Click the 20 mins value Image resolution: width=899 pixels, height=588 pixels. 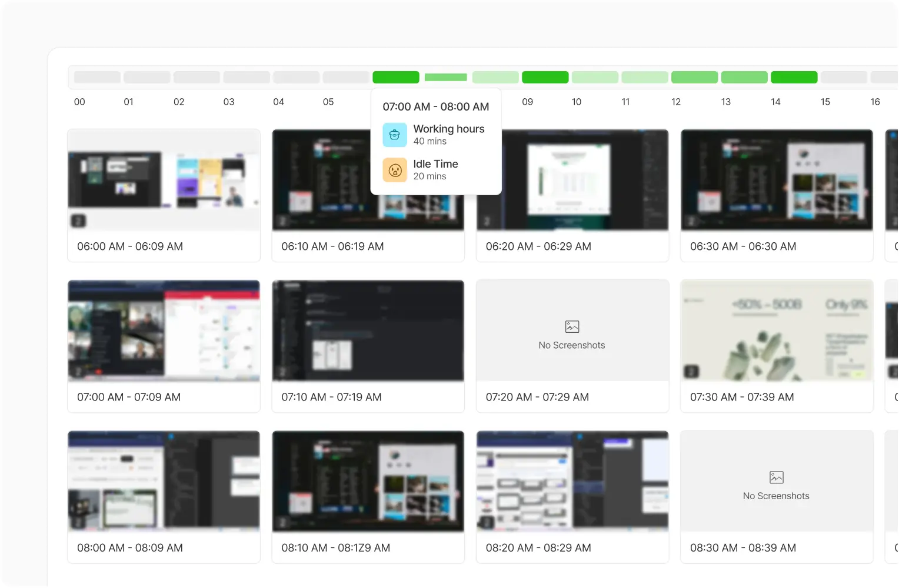[x=430, y=176]
